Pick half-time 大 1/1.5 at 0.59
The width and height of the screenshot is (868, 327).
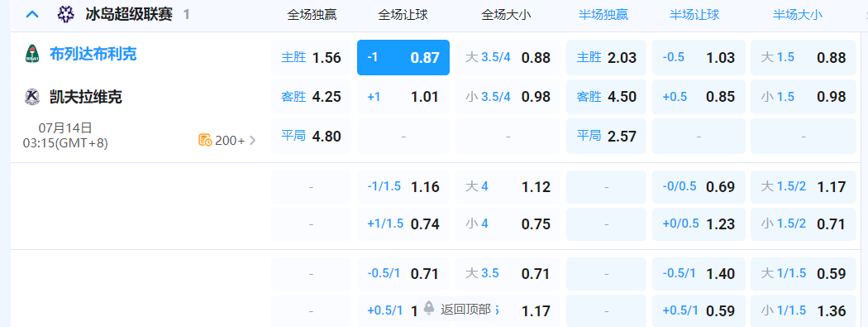[x=804, y=274]
